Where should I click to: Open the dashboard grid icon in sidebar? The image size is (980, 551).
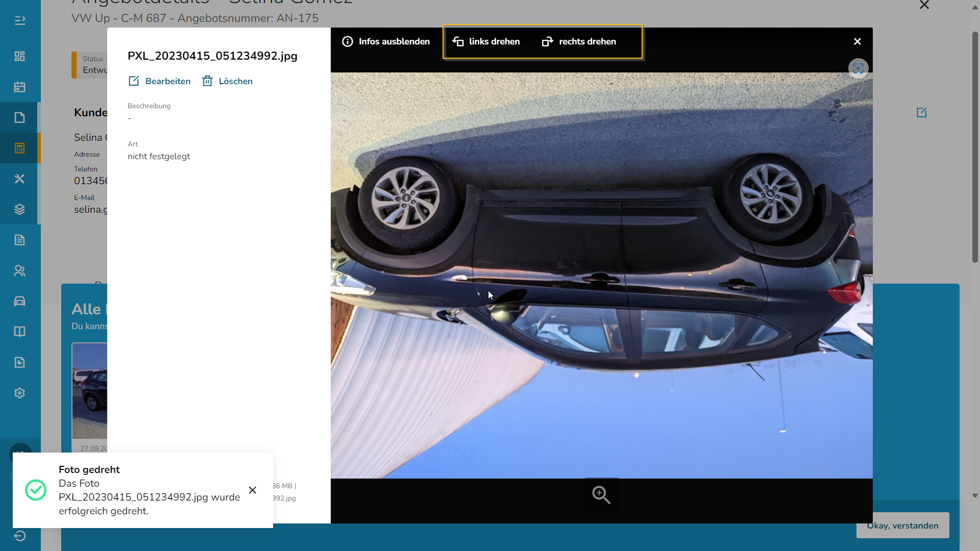pyautogui.click(x=20, y=56)
